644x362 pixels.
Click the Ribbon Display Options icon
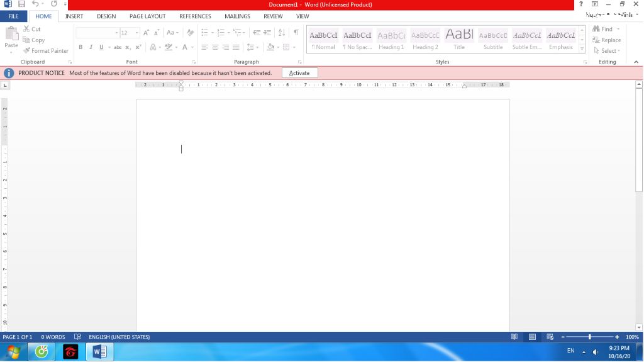[595, 4]
